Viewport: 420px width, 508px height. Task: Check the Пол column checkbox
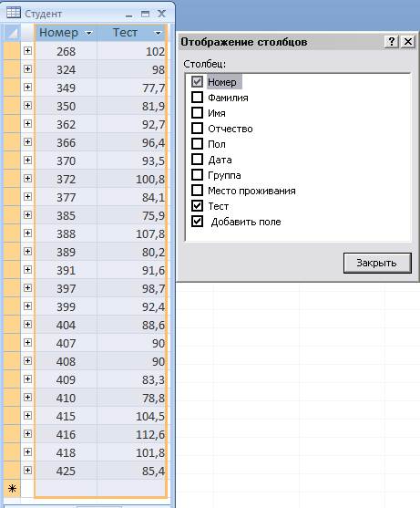click(197, 144)
